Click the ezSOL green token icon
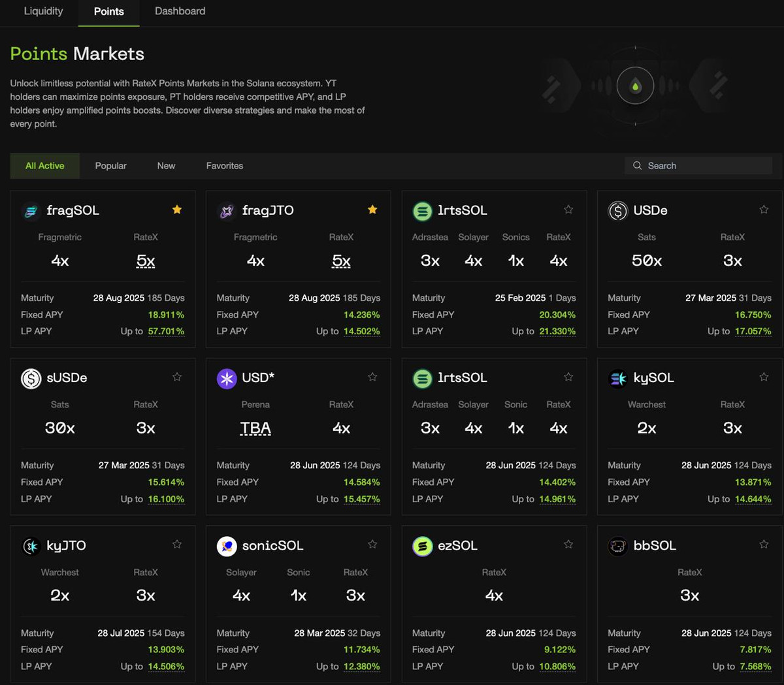 [x=422, y=546]
